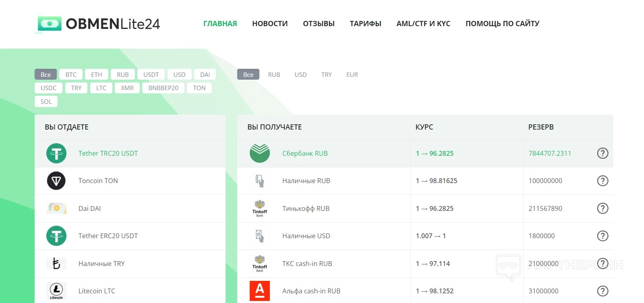Click the reserve value 211567890

point(545,208)
